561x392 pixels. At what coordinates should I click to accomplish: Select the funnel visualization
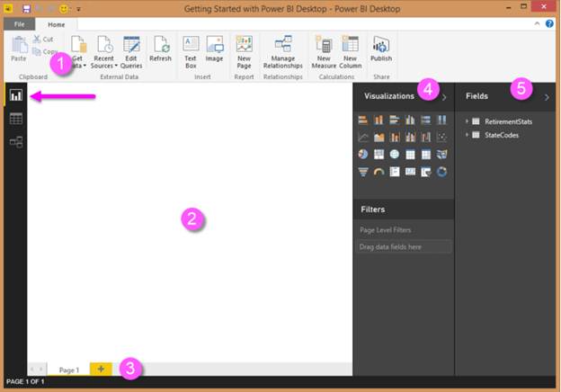click(x=363, y=172)
